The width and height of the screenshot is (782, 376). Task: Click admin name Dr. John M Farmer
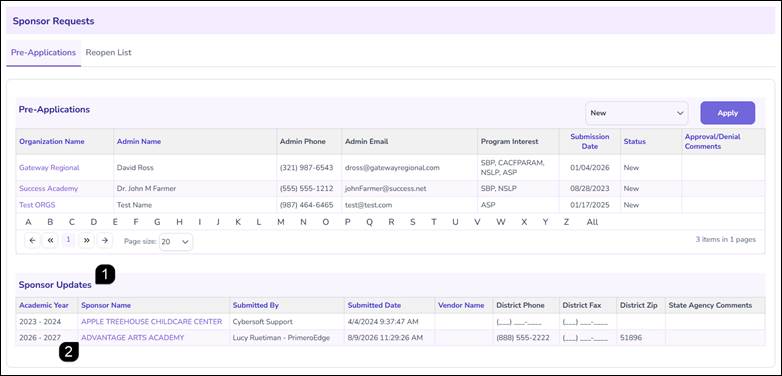pos(146,189)
